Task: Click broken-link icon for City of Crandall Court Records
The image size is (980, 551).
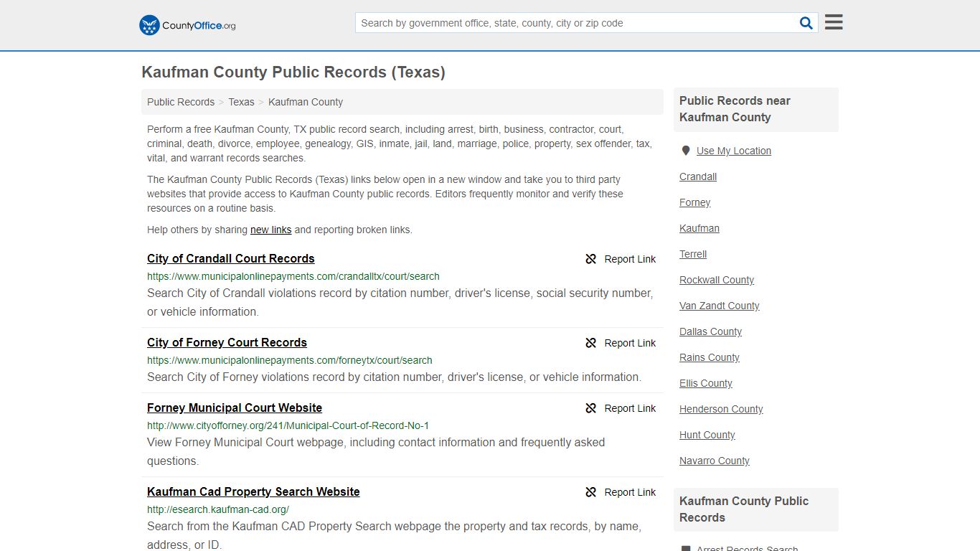Action: coord(591,259)
